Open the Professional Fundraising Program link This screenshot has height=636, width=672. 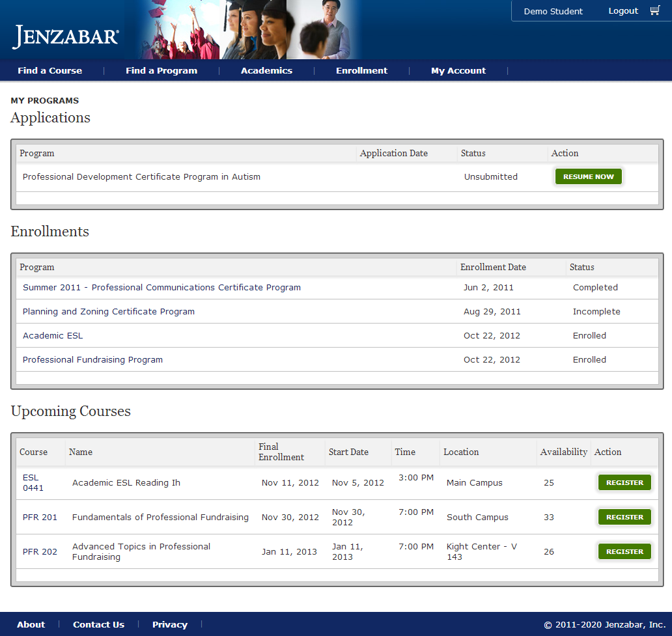(92, 359)
